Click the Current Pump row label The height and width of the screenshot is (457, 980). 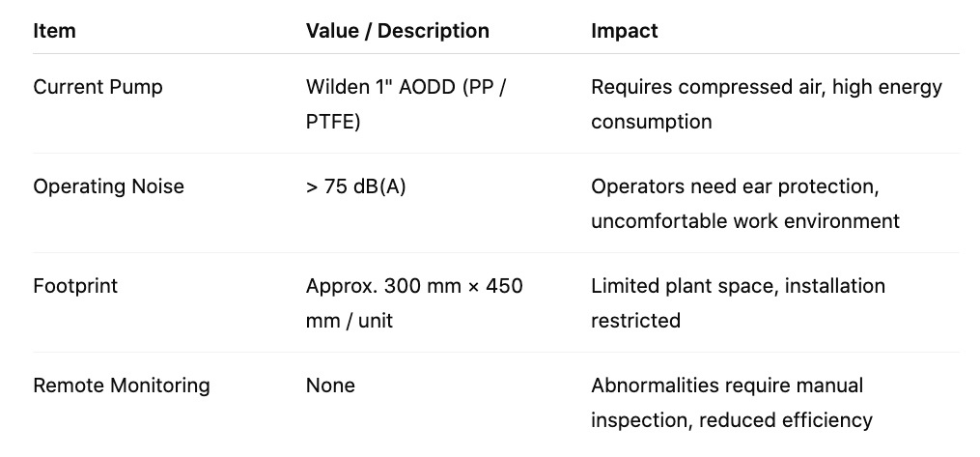pos(98,87)
